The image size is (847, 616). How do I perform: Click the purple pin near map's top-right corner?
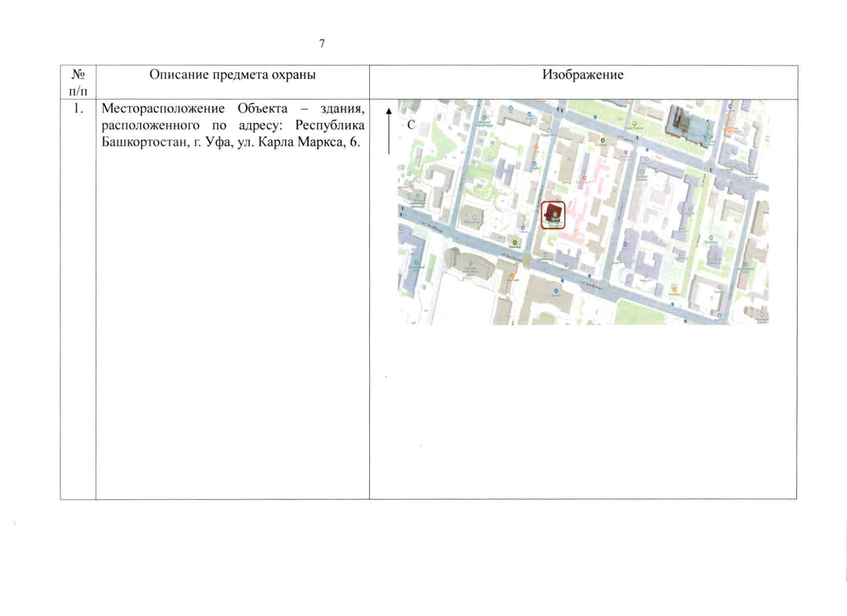(x=729, y=107)
